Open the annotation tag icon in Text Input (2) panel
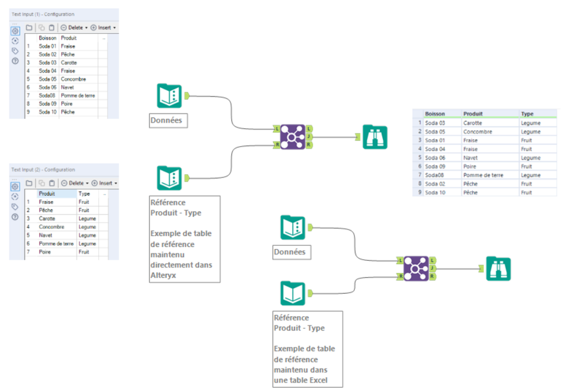Image resolution: width=570 pixels, height=392 pixels. pyautogui.click(x=15, y=207)
